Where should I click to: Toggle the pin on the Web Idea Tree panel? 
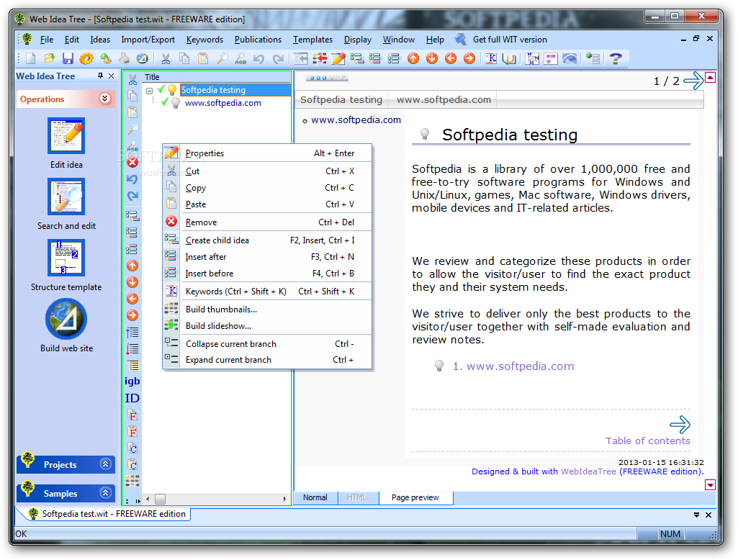click(100, 76)
